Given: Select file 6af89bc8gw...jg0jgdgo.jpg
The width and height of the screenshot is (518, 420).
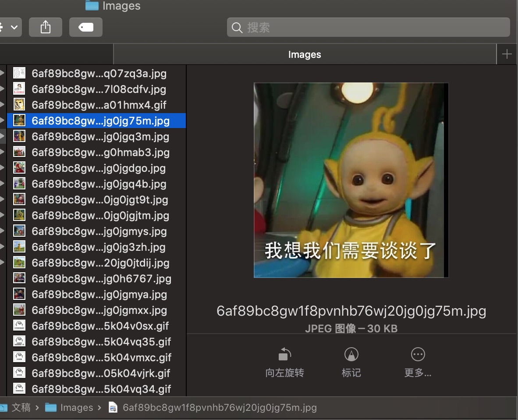Looking at the screenshot, I should (x=96, y=168).
